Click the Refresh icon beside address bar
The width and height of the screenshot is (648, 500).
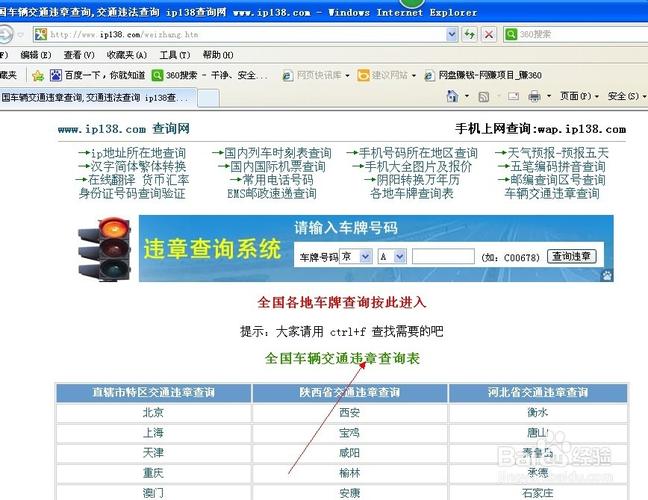469,34
